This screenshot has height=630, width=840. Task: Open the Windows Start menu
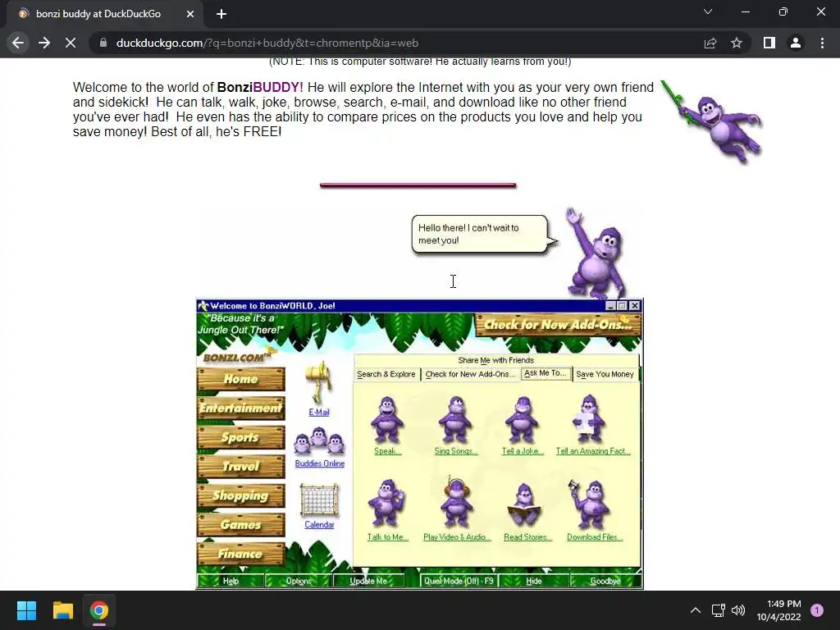click(26, 610)
